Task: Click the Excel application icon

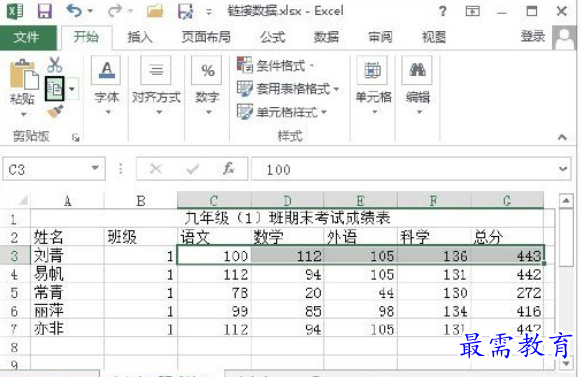Action: tap(15, 11)
